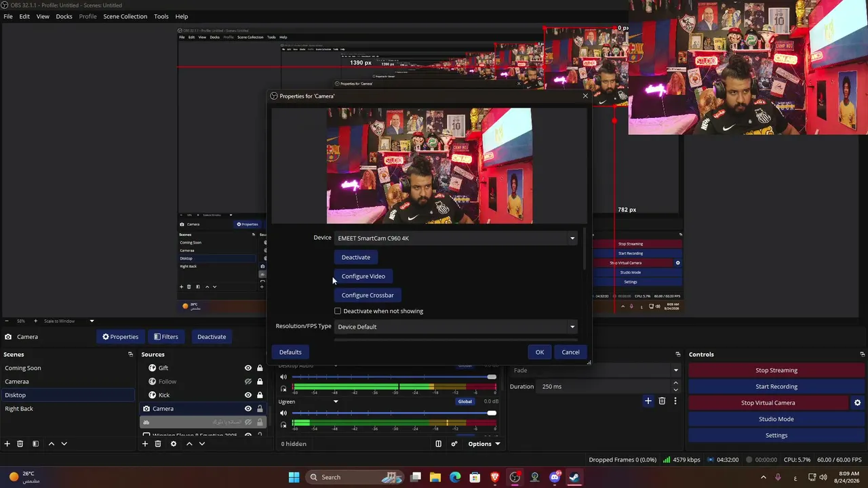Viewport: 868px width, 488px height.
Task: Open the Device dropdown in Camera properties
Action: click(456, 238)
